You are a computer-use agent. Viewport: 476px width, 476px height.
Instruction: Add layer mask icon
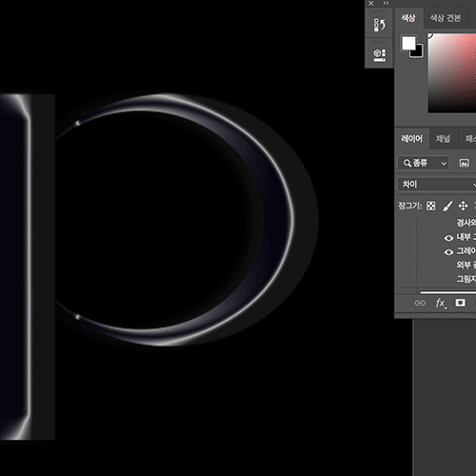[461, 303]
